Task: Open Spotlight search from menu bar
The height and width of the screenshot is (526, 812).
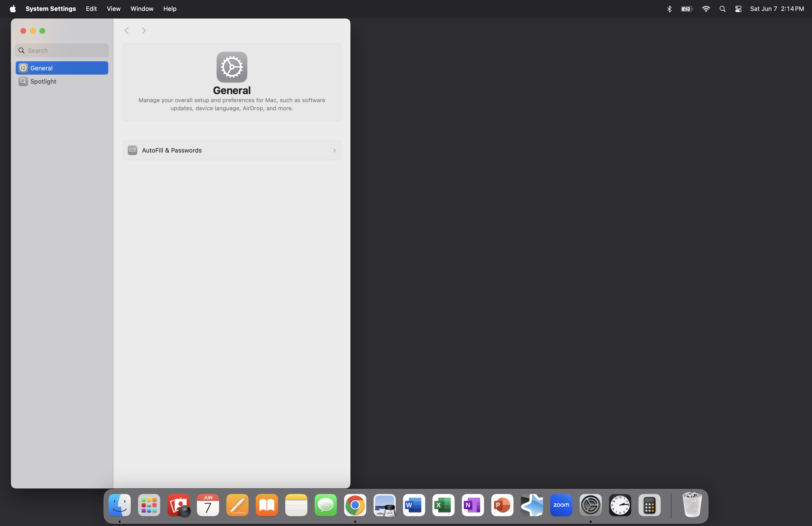Action: click(722, 9)
